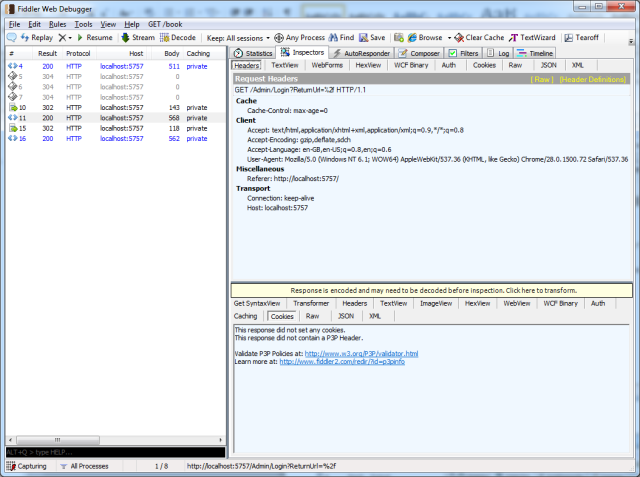Open the Edit menu
The image size is (640, 477).
(34, 24)
